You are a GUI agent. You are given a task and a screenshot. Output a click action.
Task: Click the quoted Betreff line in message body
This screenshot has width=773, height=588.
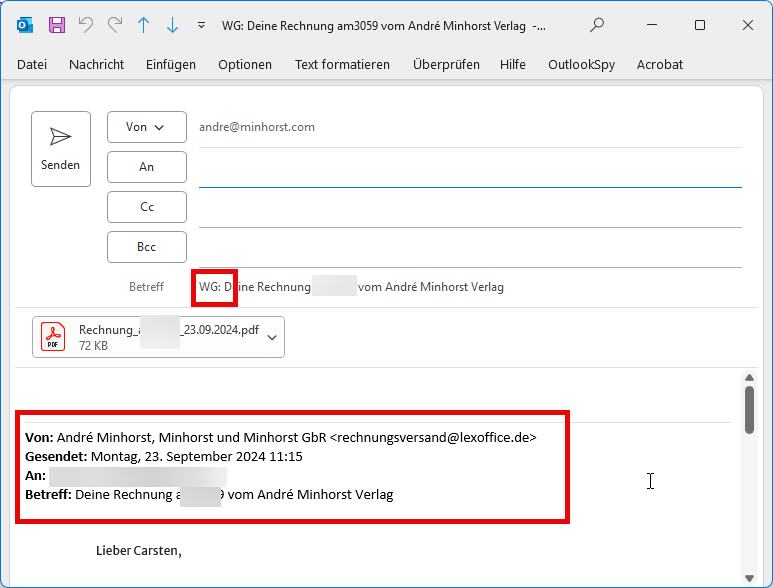point(209,494)
